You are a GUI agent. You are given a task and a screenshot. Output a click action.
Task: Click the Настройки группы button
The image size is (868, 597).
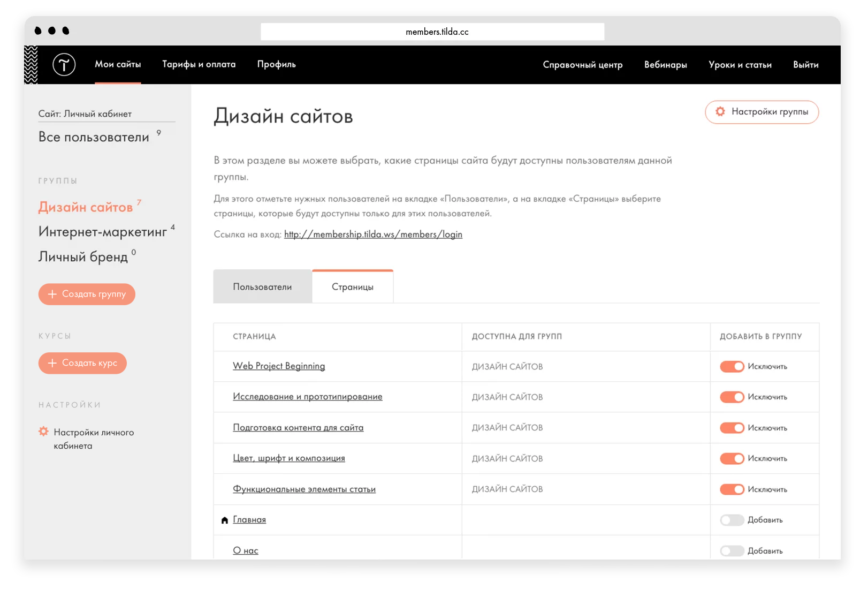pyautogui.click(x=762, y=112)
